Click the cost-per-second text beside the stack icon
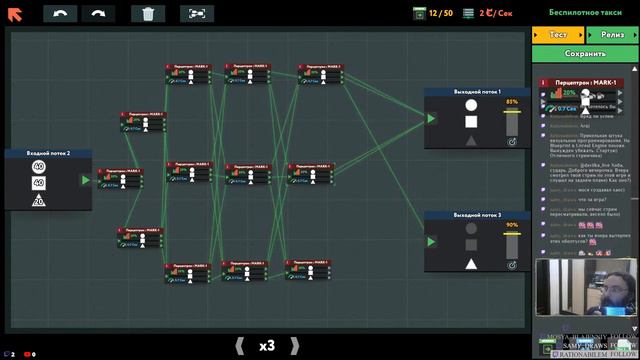The height and width of the screenshot is (360, 640). click(x=496, y=13)
